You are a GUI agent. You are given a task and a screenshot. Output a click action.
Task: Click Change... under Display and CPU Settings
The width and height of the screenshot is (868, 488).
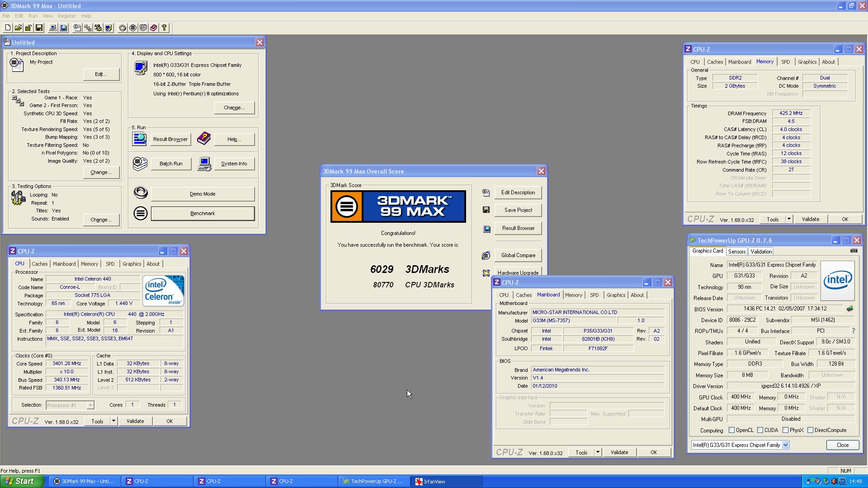[234, 108]
